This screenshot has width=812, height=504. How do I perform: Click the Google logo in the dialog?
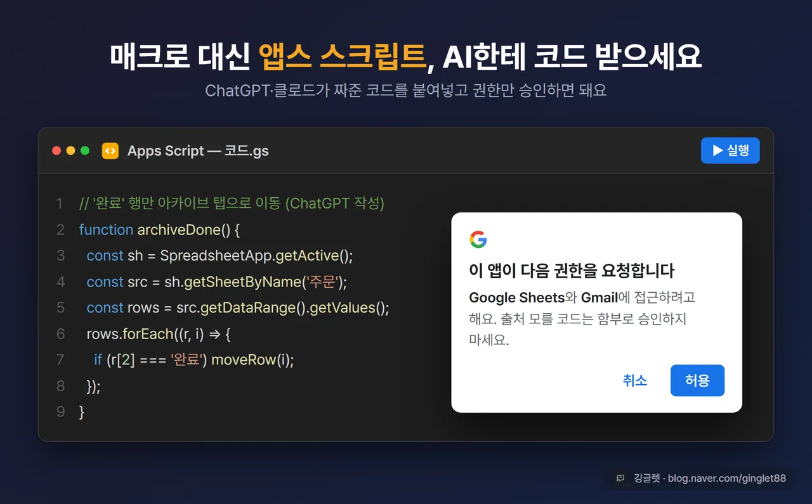pos(478,240)
